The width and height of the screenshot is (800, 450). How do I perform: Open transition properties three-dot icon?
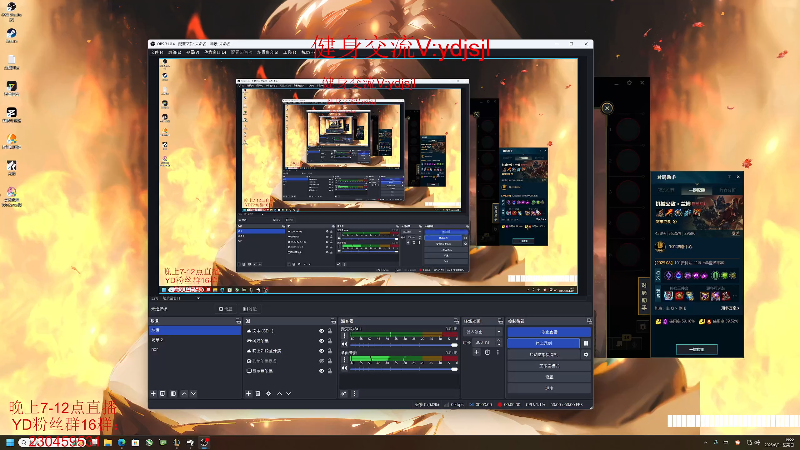(498, 353)
